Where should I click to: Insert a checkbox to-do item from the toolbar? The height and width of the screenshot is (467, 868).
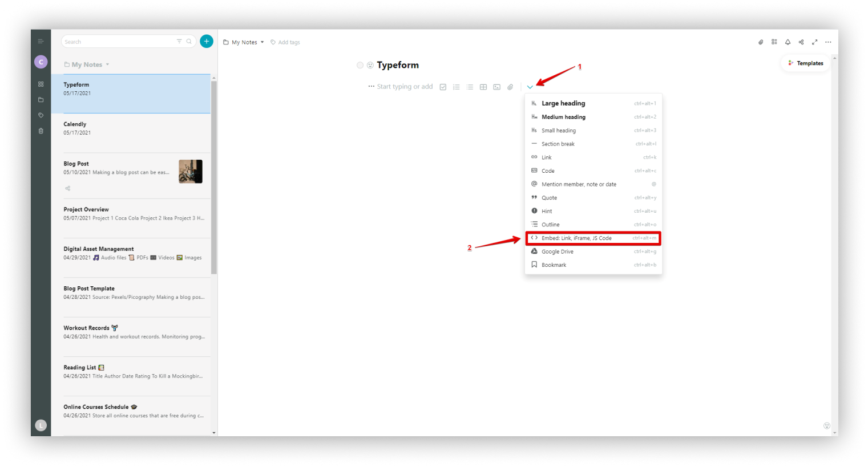(443, 87)
